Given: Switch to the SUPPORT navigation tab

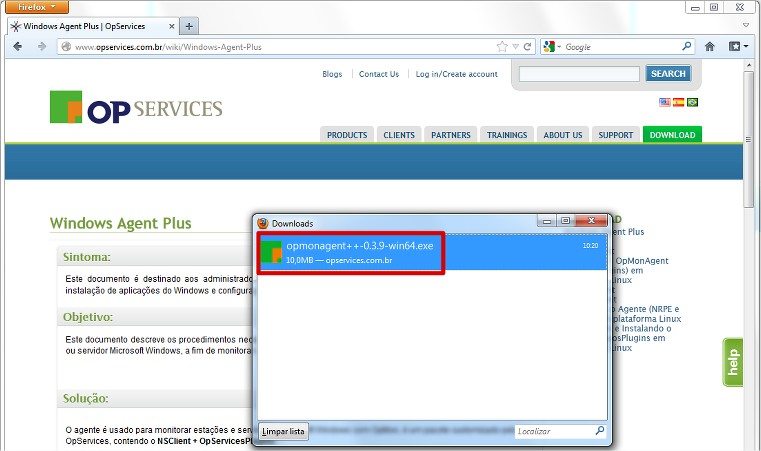Looking at the screenshot, I should (615, 135).
